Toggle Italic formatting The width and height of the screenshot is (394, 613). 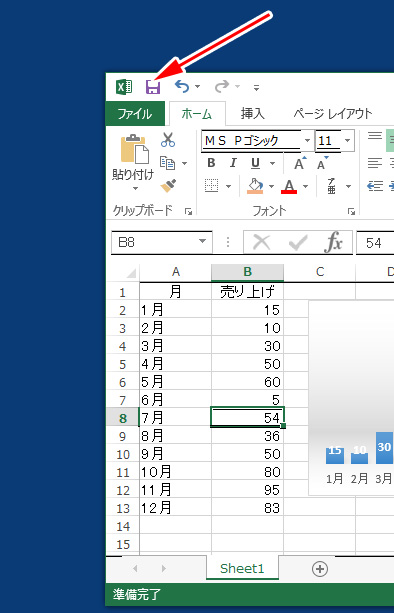[x=233, y=163]
